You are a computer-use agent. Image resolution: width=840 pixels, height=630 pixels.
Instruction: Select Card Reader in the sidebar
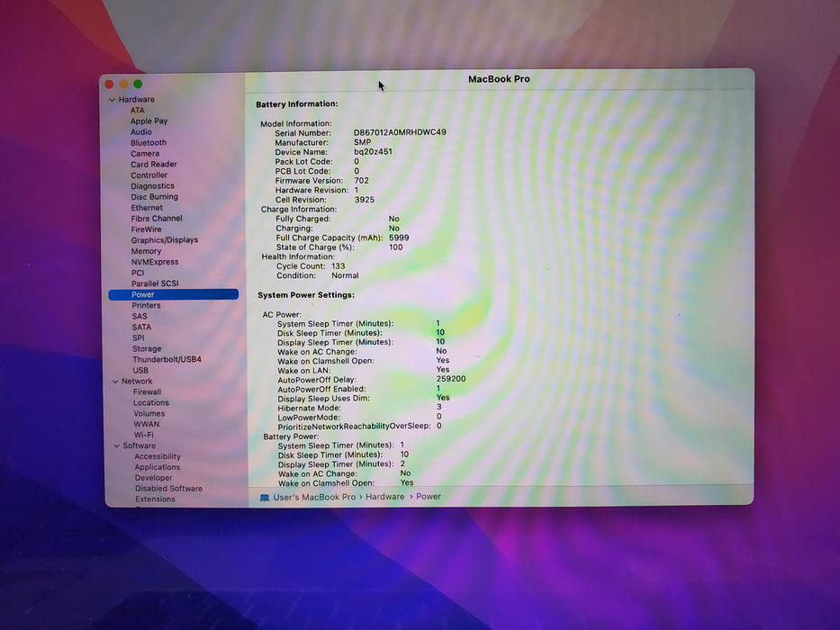(154, 165)
